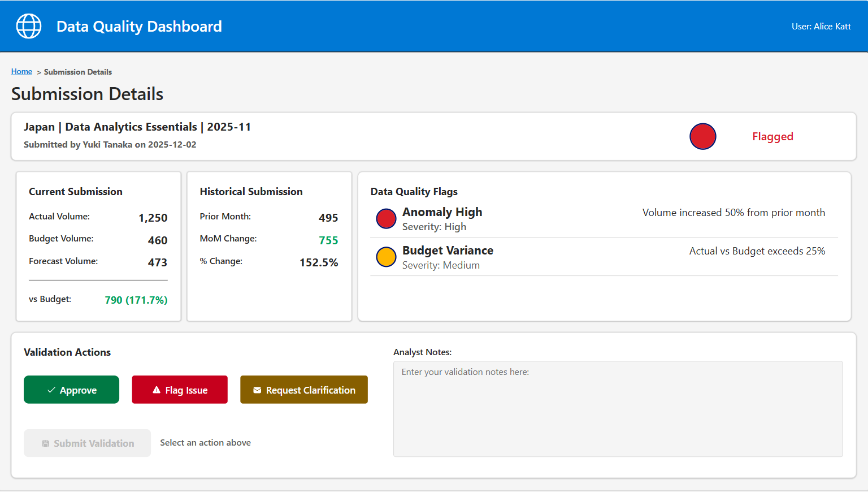
Task: Select the checkmark icon on the Approve button
Action: coord(50,389)
